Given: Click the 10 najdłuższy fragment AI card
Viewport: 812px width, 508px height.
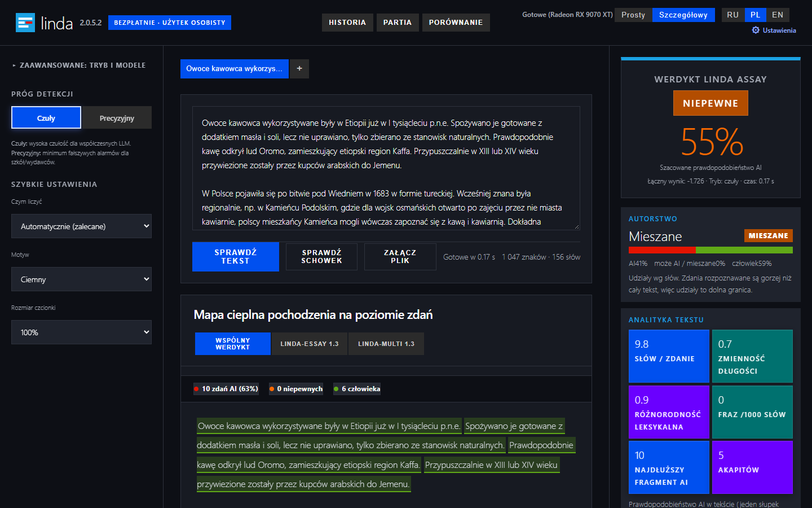Looking at the screenshot, I should (669, 467).
